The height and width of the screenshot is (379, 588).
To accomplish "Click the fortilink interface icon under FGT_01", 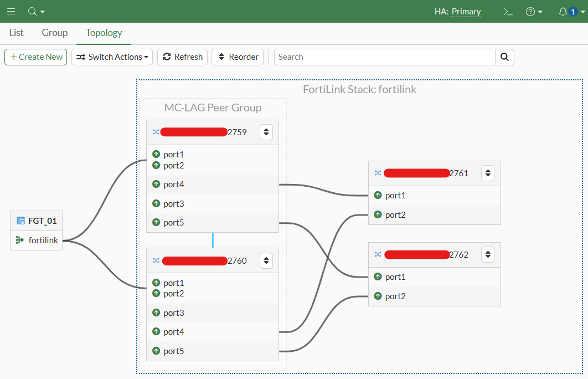I will [x=19, y=240].
